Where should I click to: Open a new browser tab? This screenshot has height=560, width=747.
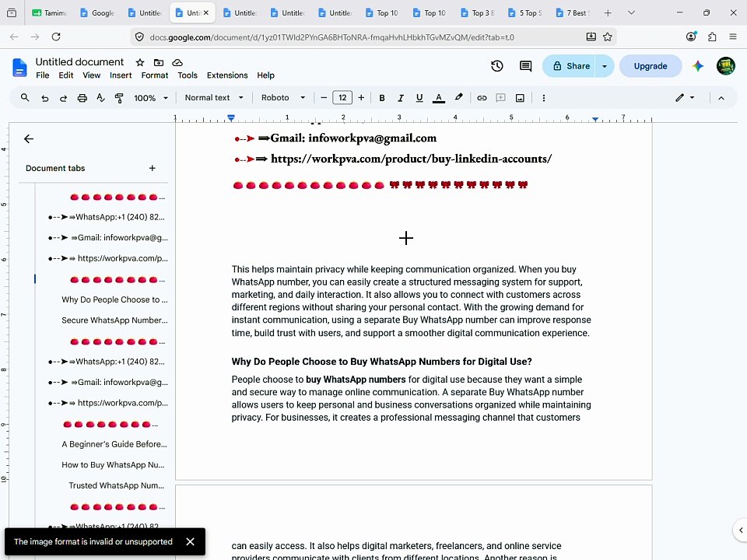(x=608, y=13)
